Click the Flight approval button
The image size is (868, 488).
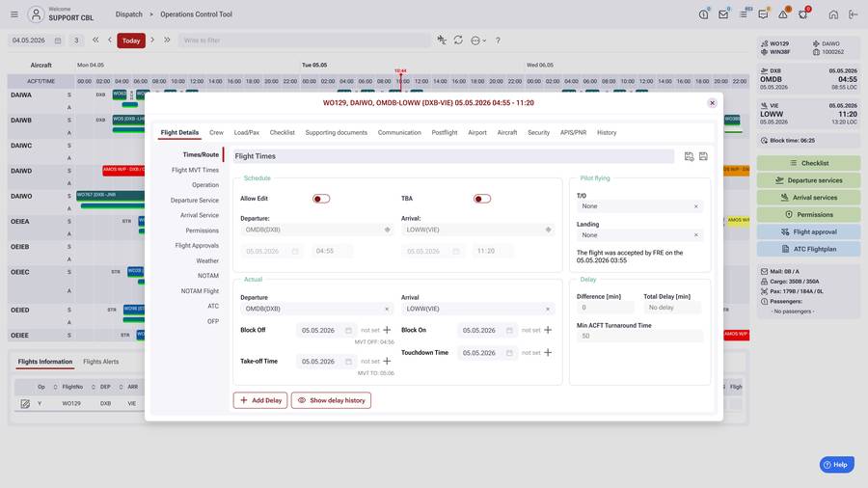[x=808, y=231]
